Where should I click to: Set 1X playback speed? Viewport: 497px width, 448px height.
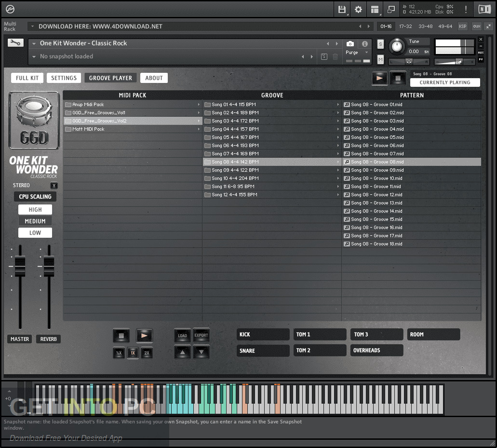point(133,353)
